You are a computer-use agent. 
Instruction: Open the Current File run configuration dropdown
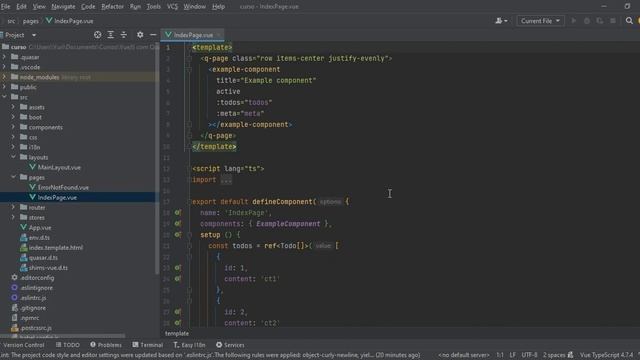[540, 21]
